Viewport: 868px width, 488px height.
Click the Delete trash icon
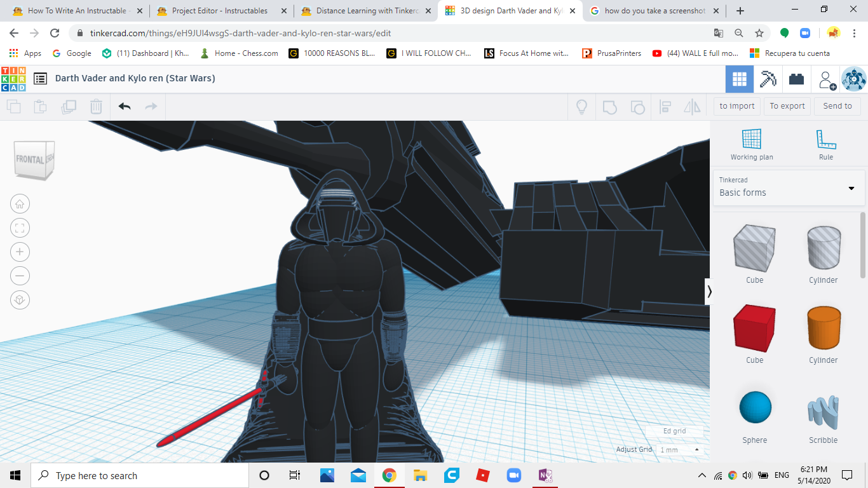[96, 106]
